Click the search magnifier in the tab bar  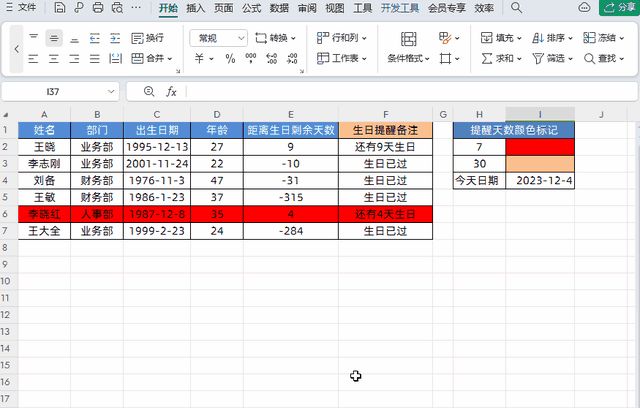point(516,7)
